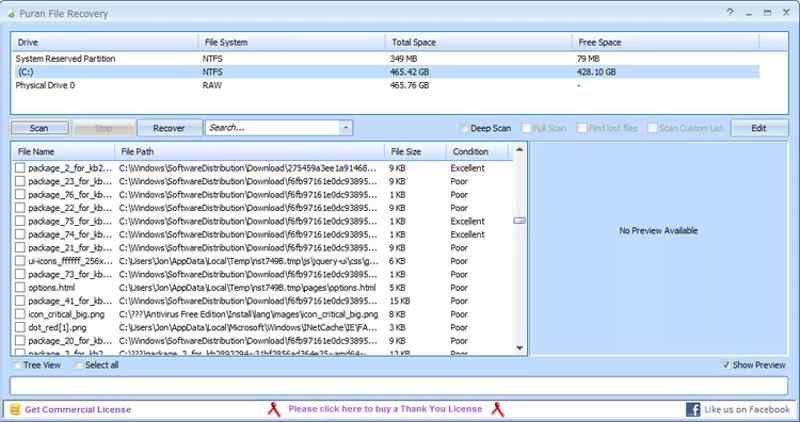Click the file list scroll down arrow
Screen dimensions: 800x422
click(519, 348)
